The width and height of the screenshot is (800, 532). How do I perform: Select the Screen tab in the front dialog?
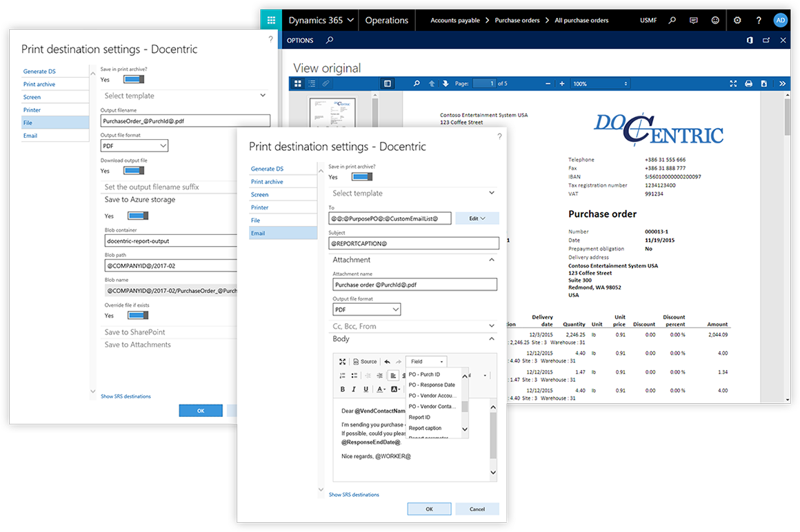point(283,194)
